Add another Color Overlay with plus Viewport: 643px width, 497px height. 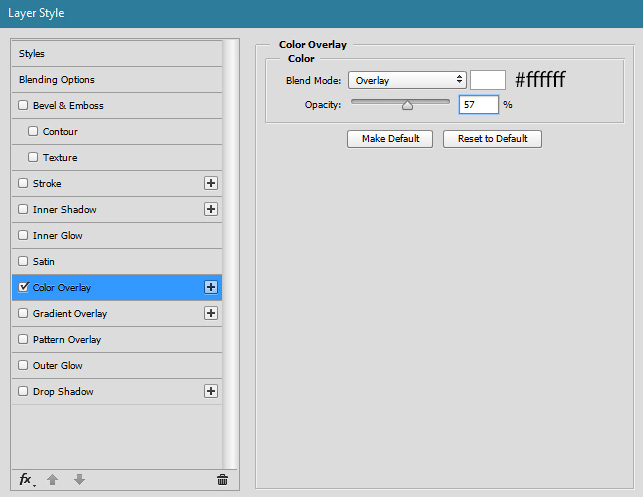pos(211,287)
